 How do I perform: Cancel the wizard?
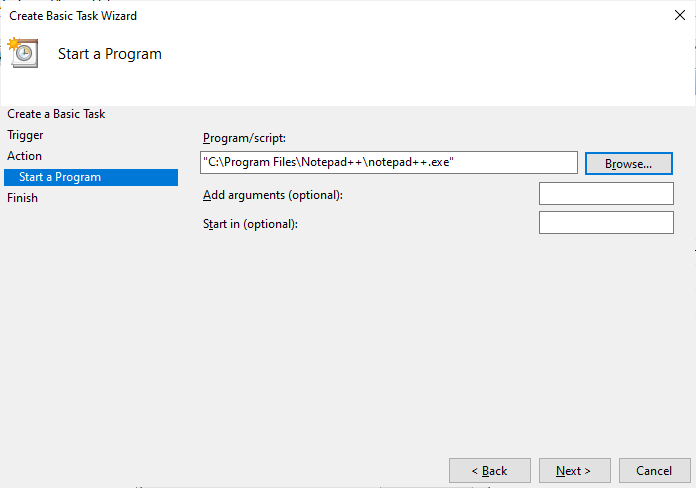(x=654, y=471)
